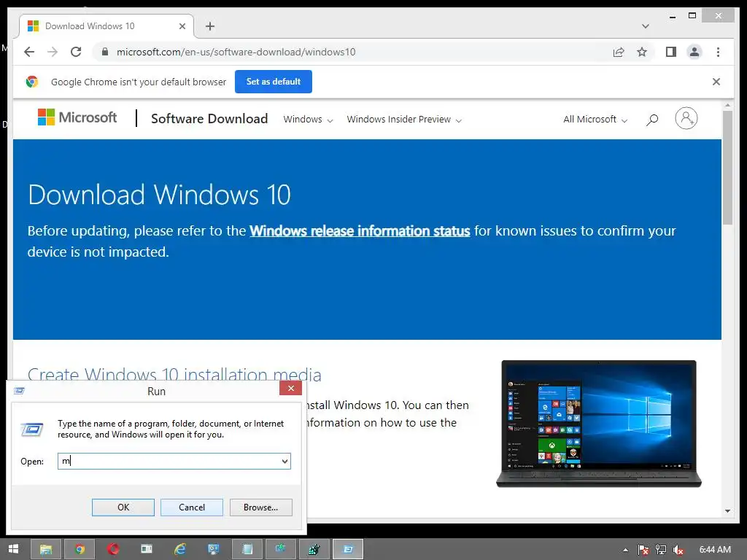The image size is (747, 560).
Task: Expand the Windows Insider Preview menu
Action: click(404, 119)
